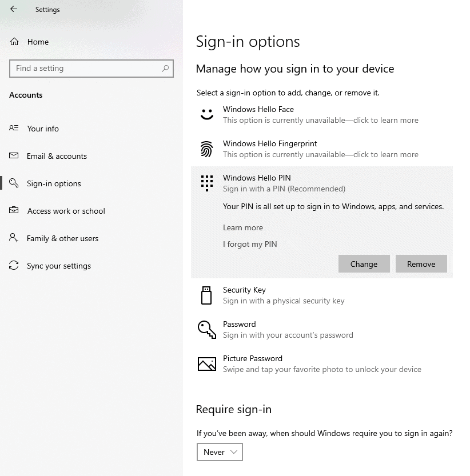
Task: Open the Never dropdown under Require sign-in
Action: click(x=220, y=452)
